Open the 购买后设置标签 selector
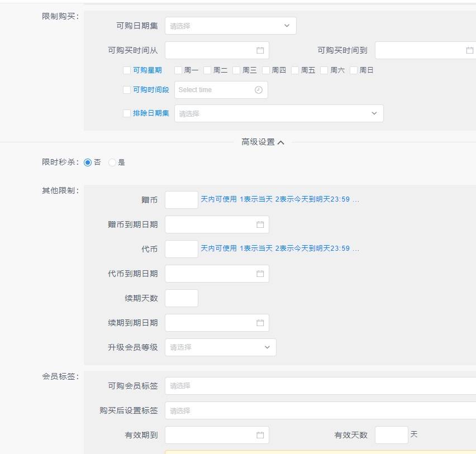Viewport: 476px width, 454px height. (x=320, y=410)
